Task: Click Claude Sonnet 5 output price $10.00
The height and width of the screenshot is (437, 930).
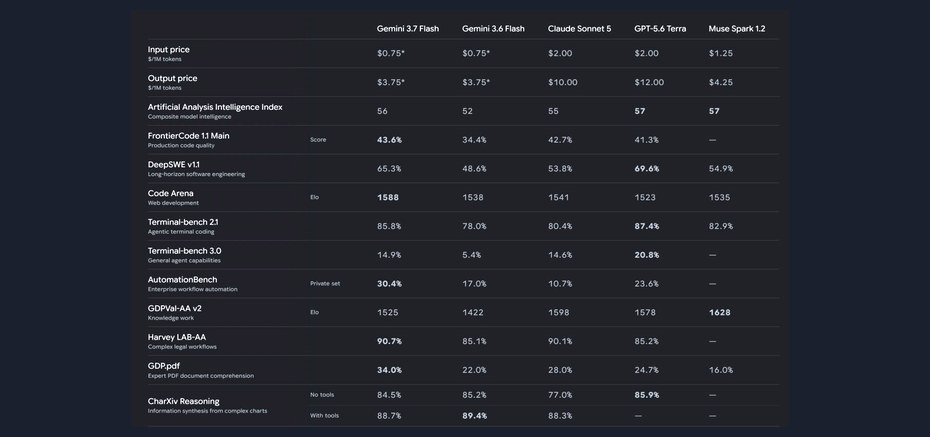Action: point(562,82)
